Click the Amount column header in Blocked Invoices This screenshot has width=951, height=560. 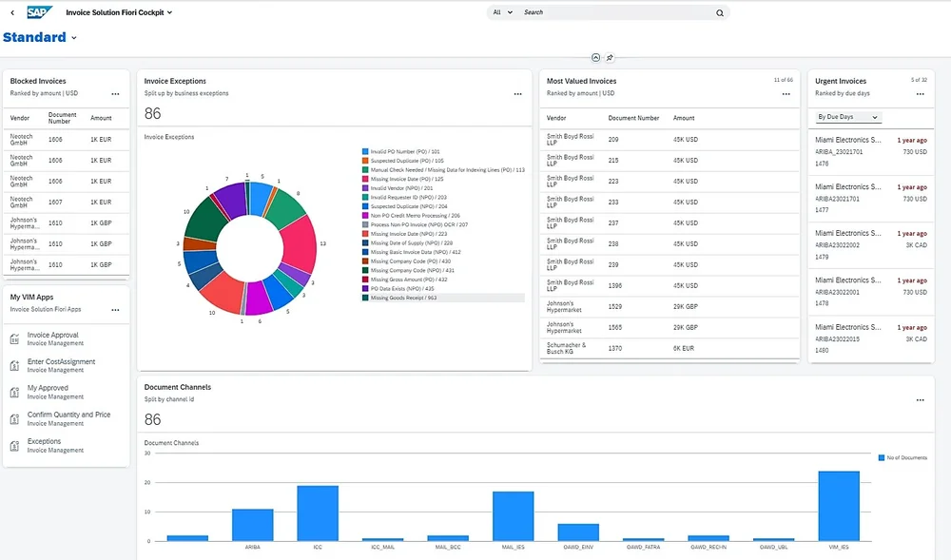coord(101,118)
